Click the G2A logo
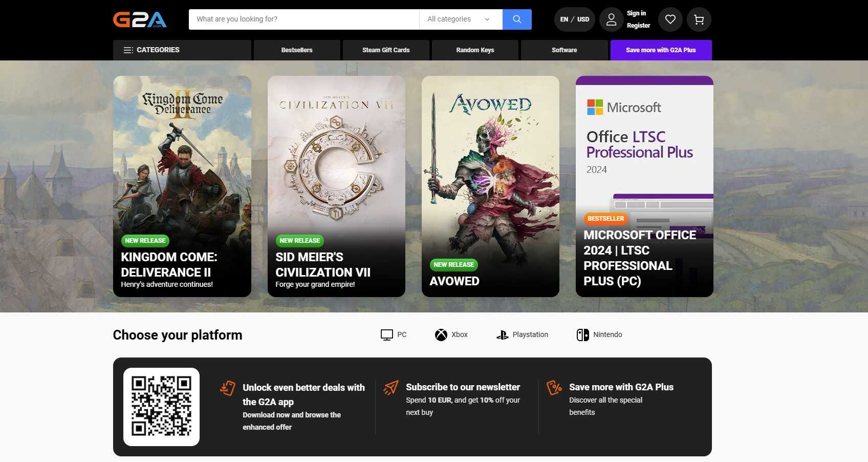868x462 pixels. (140, 19)
